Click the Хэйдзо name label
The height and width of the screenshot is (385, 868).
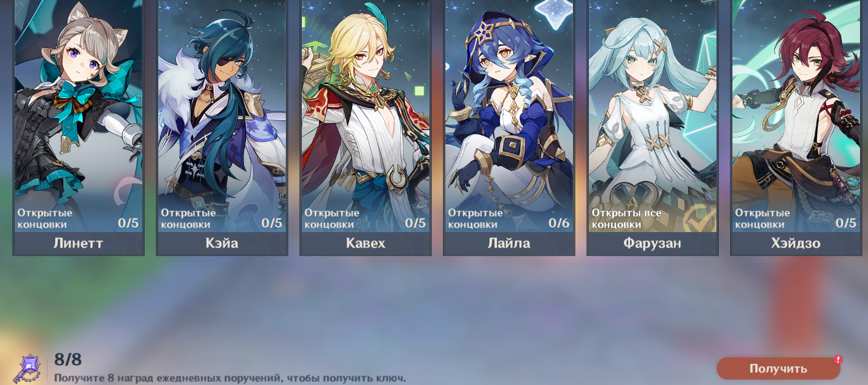pos(796,243)
